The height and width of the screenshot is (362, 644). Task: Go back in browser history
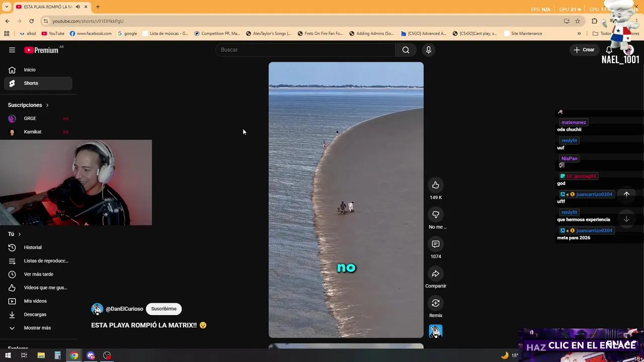click(x=7, y=21)
